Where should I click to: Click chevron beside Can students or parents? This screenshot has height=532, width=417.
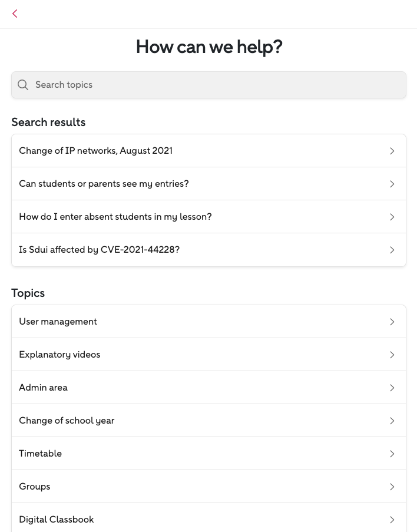point(392,184)
